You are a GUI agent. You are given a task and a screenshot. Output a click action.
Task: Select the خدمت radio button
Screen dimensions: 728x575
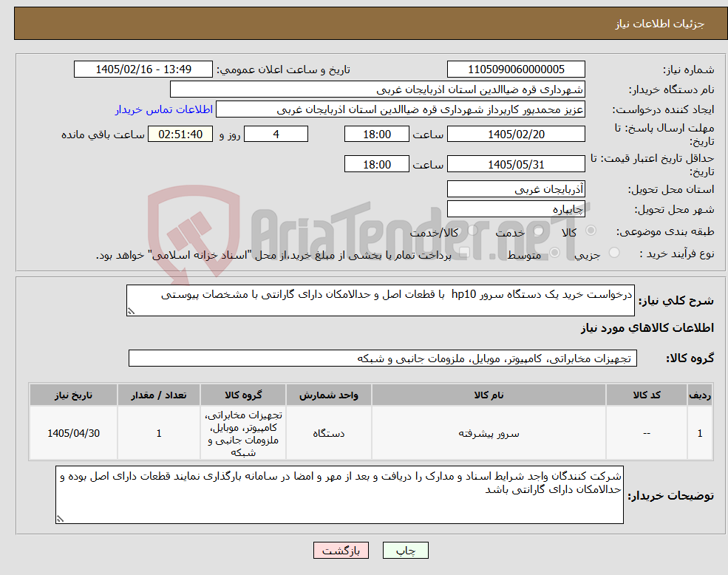click(538, 231)
